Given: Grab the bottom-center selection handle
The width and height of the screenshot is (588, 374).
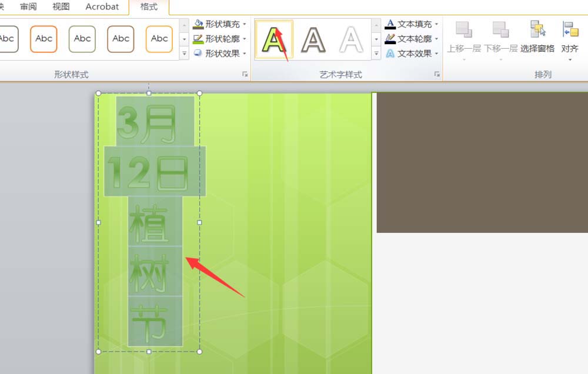Looking at the screenshot, I should pos(149,352).
